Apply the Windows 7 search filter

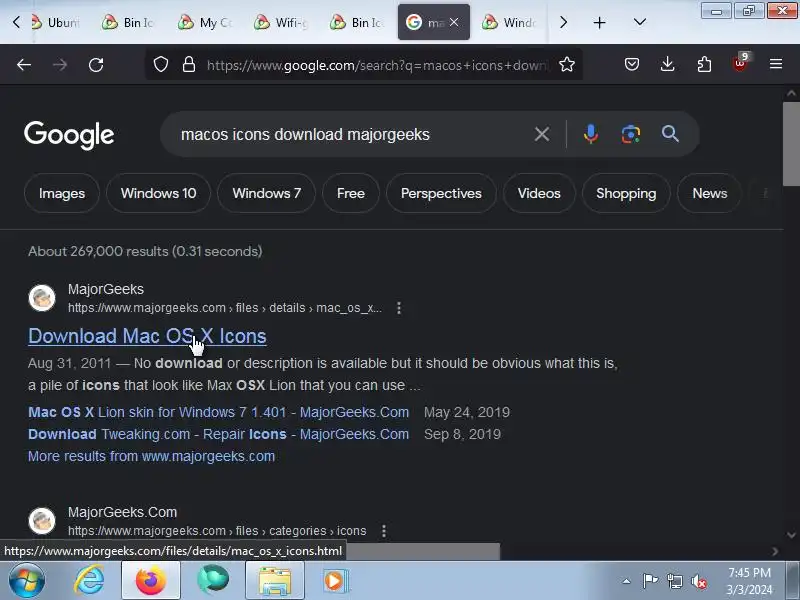point(266,193)
